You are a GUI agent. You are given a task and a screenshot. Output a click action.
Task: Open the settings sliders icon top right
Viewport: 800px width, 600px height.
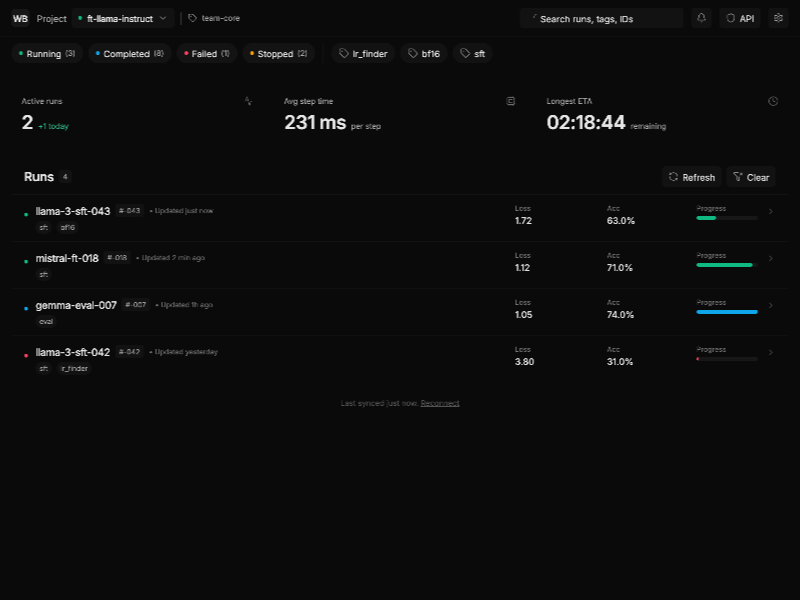[778, 18]
